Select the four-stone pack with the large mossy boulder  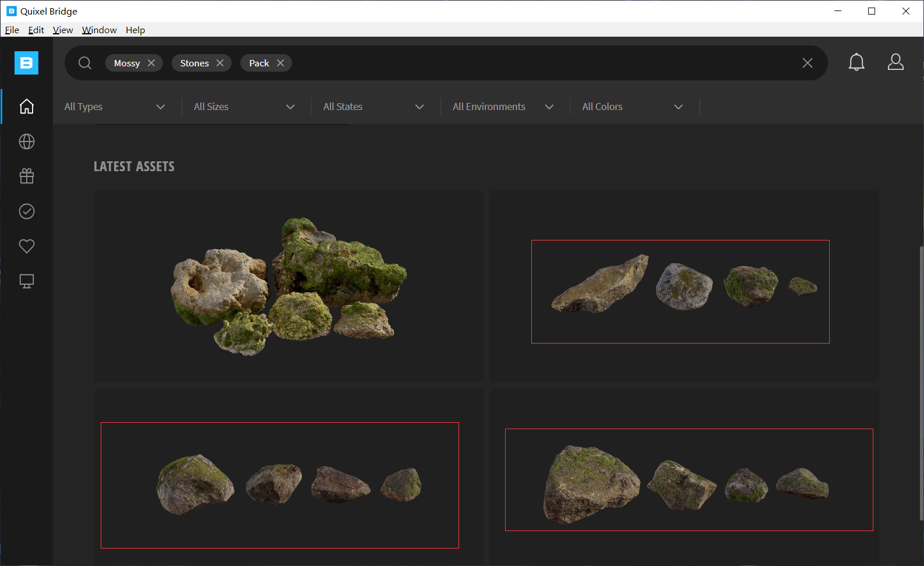click(684, 477)
